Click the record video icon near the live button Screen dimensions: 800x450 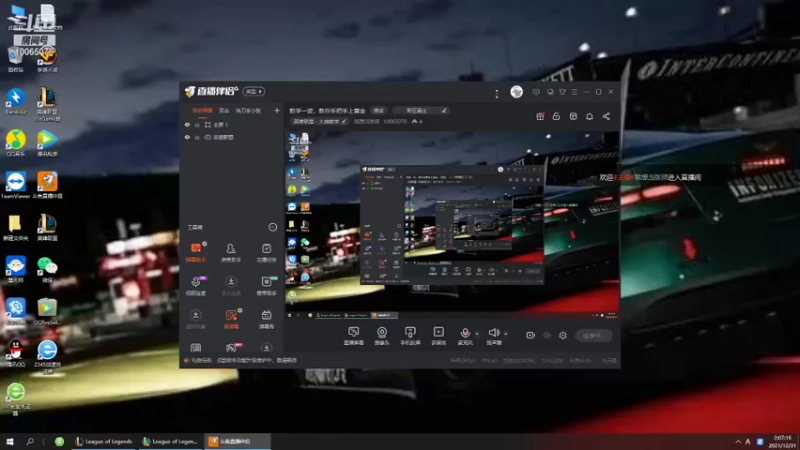pos(531,336)
